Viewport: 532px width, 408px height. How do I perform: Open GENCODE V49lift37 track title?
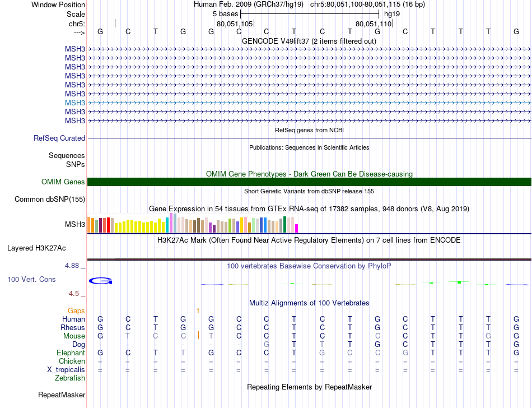pyautogui.click(x=309, y=41)
